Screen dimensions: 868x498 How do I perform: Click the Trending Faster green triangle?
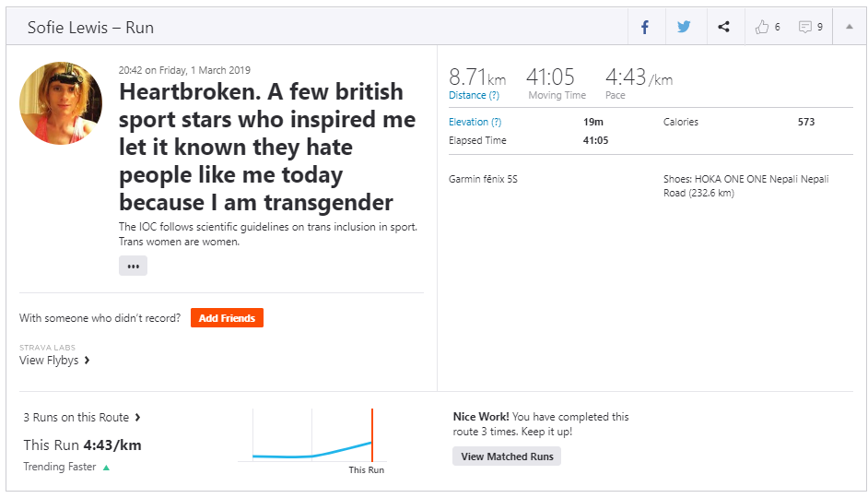click(x=106, y=468)
